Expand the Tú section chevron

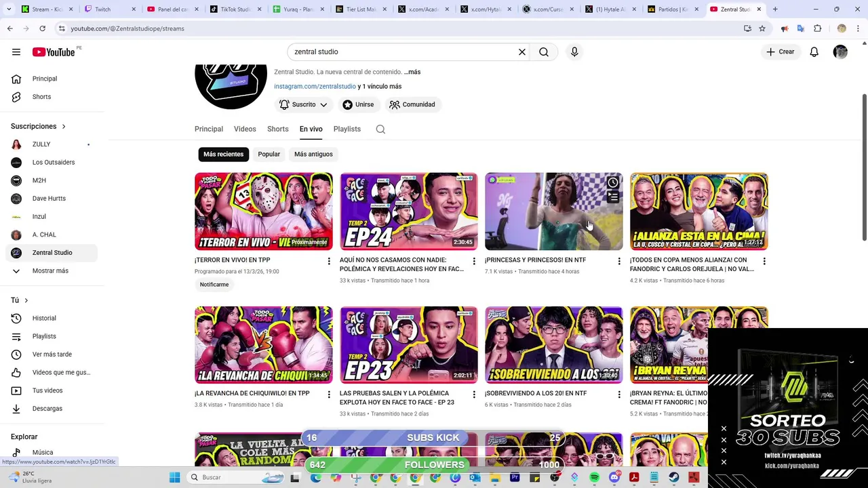pos(26,300)
